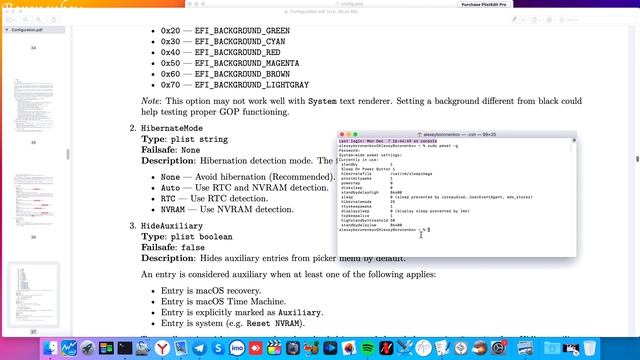Open the Terminal icon in the dock
Screen dimensions: 640x360
[124, 348]
